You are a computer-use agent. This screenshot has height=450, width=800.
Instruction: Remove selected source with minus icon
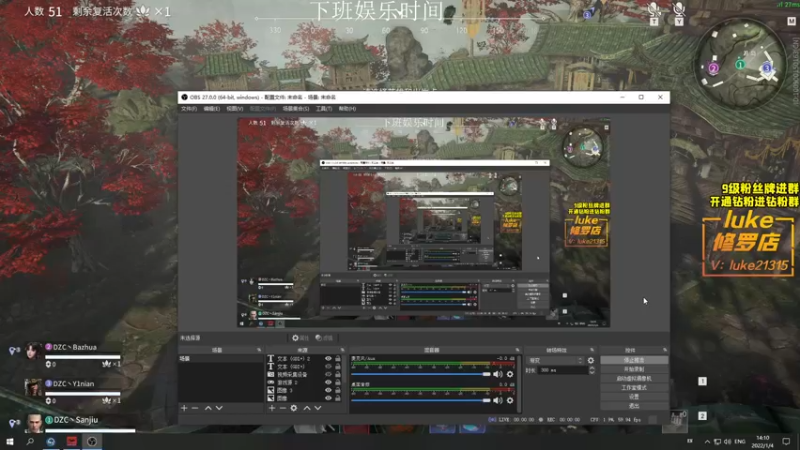click(283, 408)
